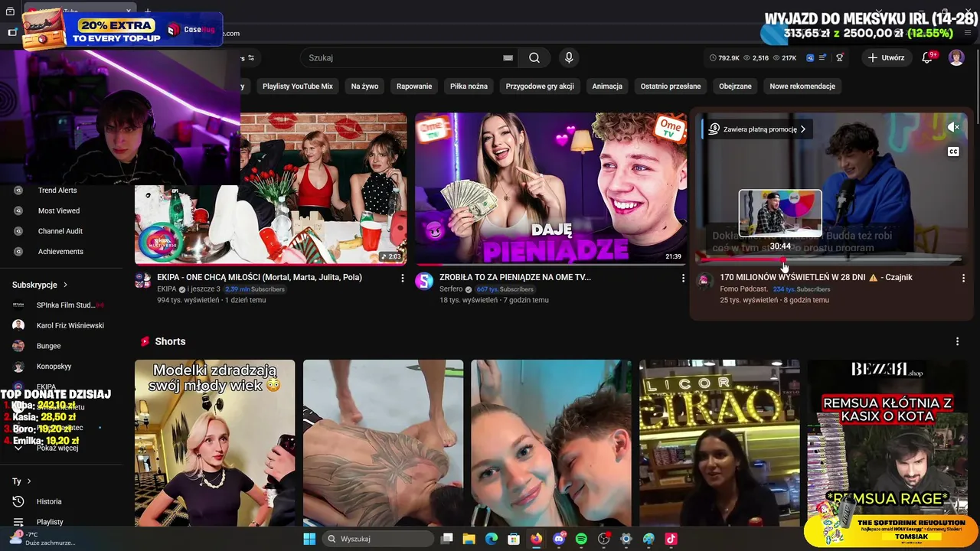Select the Na żywo filter chip
Viewport: 980px width, 551px height.
(x=364, y=86)
